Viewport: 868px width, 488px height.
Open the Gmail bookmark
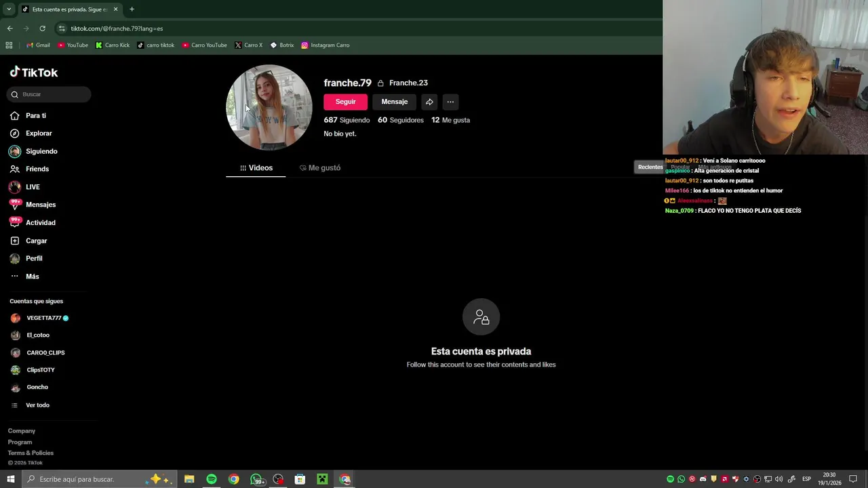(38, 45)
